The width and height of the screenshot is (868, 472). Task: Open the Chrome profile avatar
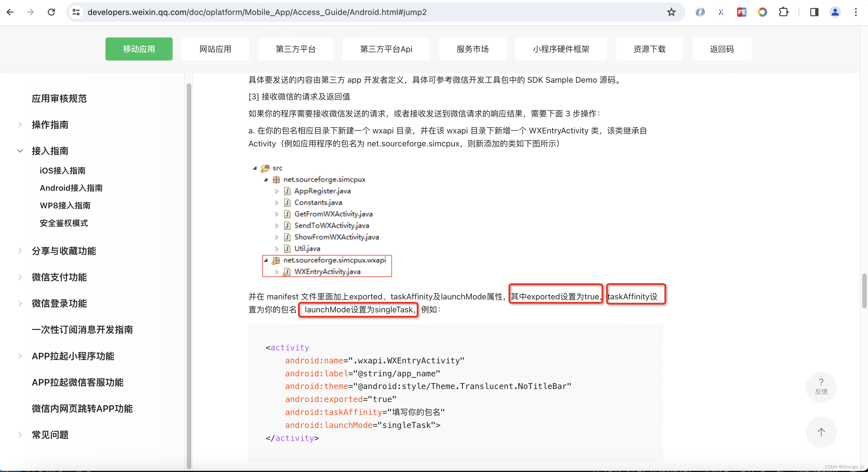[x=835, y=12]
